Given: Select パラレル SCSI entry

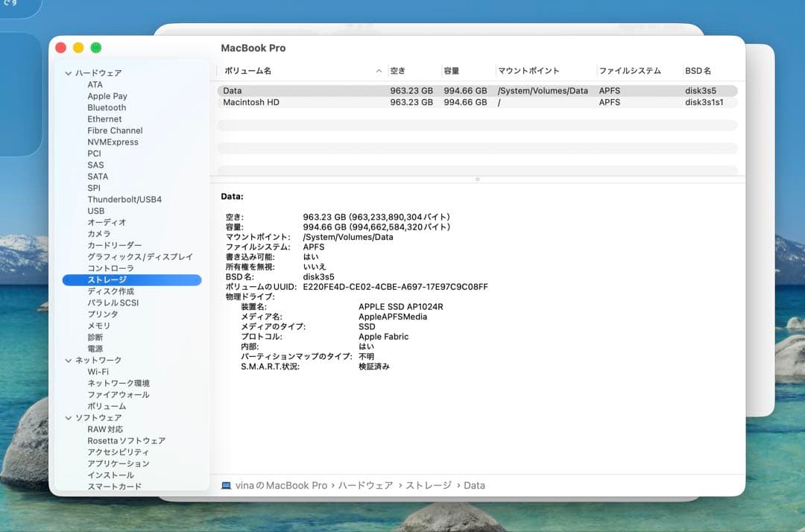Looking at the screenshot, I should [x=113, y=303].
